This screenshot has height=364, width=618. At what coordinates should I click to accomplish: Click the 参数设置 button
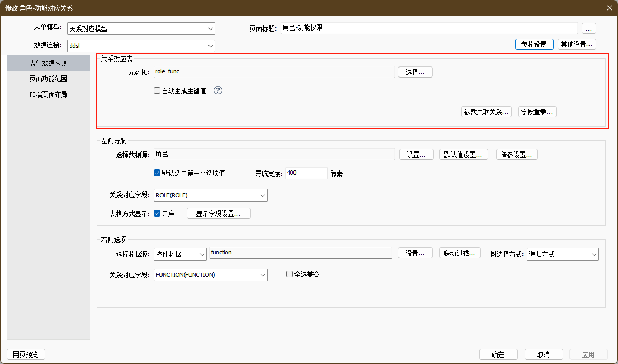(534, 44)
